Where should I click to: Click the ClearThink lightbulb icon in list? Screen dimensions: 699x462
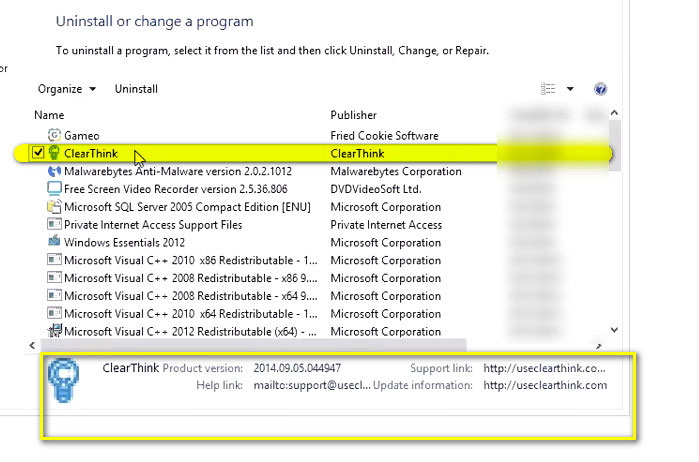54,153
